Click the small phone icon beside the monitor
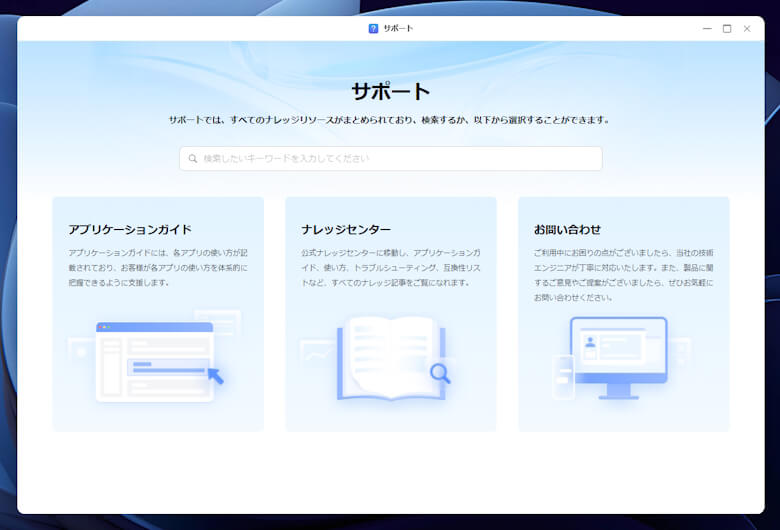 (x=563, y=376)
